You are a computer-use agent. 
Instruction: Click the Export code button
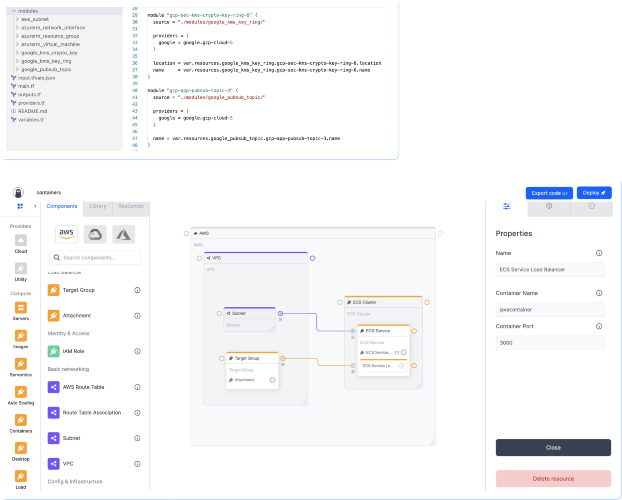coord(549,193)
